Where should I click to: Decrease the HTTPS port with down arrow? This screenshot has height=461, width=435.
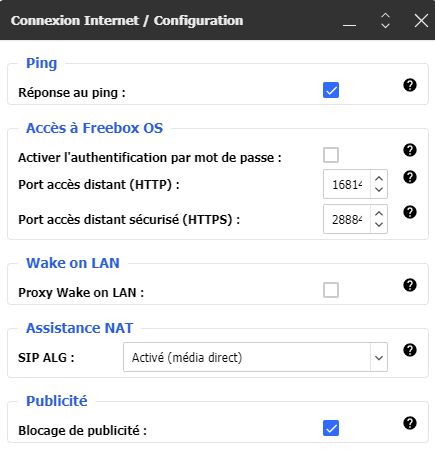pyautogui.click(x=379, y=225)
